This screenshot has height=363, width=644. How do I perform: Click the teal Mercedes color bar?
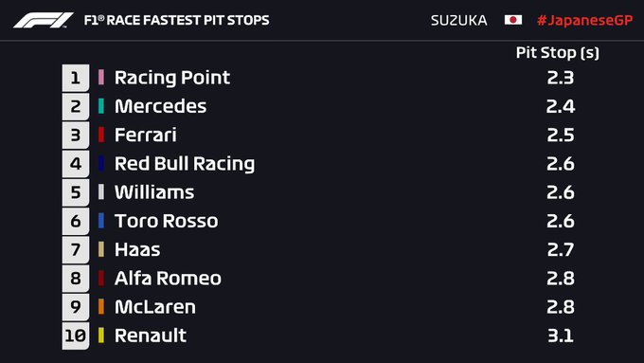101,106
